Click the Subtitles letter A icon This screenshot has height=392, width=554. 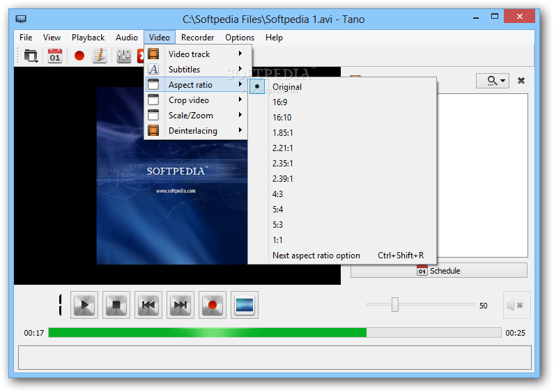(153, 69)
